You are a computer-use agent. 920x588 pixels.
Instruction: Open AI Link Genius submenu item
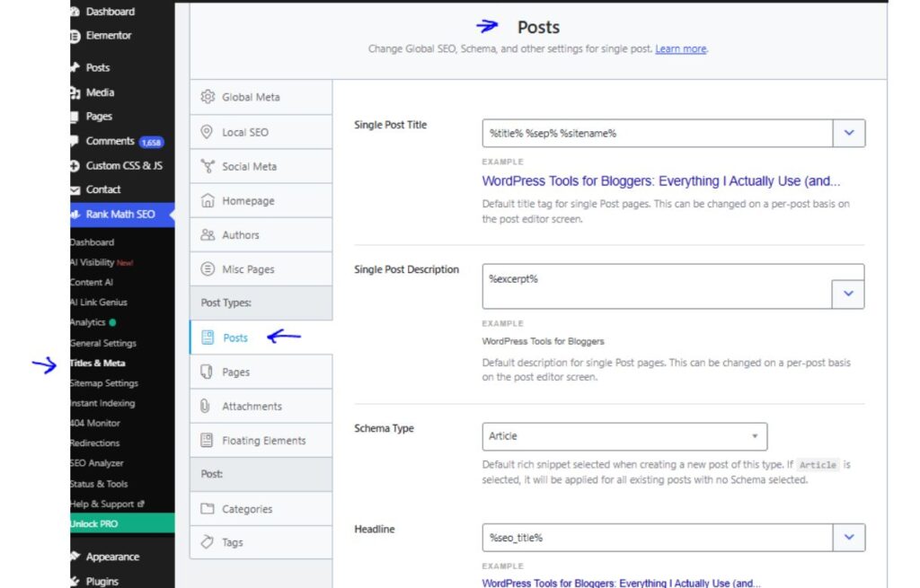99,302
